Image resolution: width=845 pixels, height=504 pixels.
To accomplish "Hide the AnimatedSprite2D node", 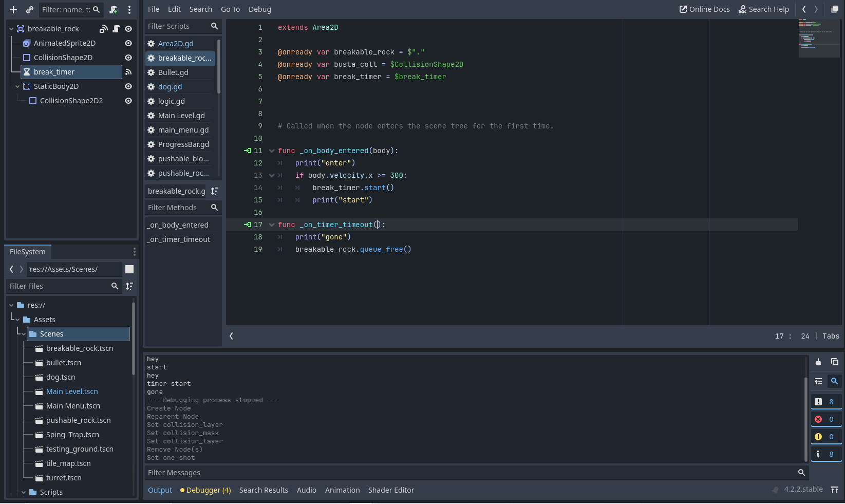I will (x=128, y=43).
